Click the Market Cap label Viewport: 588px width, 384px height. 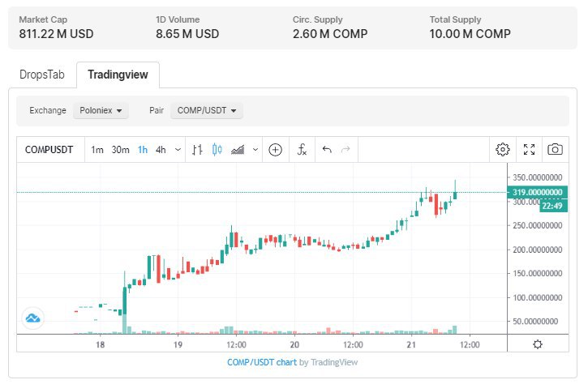(x=43, y=19)
